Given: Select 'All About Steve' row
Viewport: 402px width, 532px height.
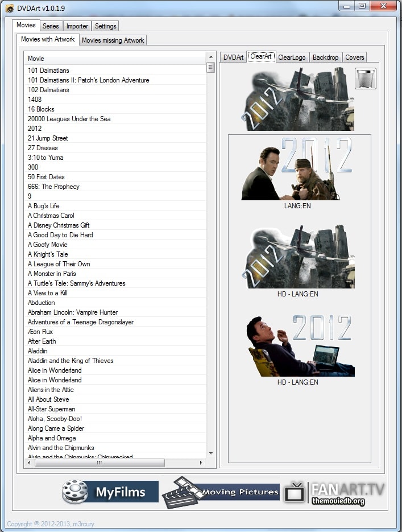Looking at the screenshot, I should click(x=115, y=399).
